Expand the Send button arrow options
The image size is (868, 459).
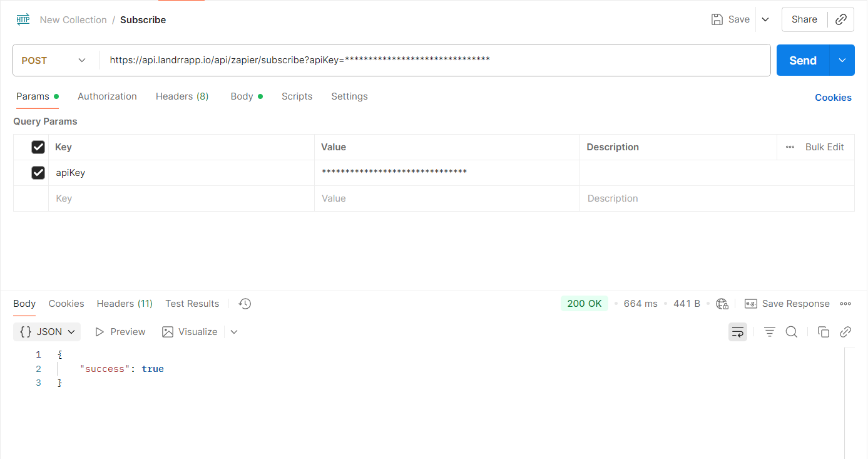coord(842,61)
